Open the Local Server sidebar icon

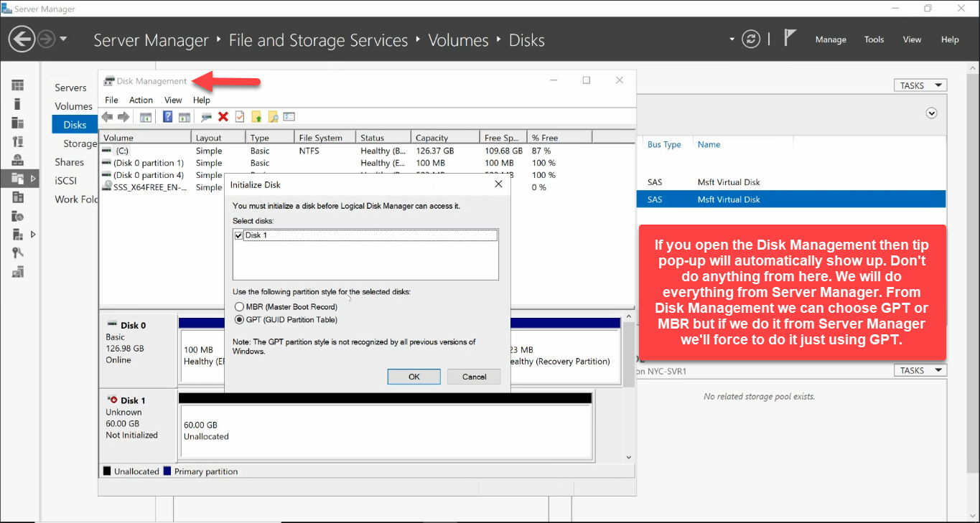point(18,104)
